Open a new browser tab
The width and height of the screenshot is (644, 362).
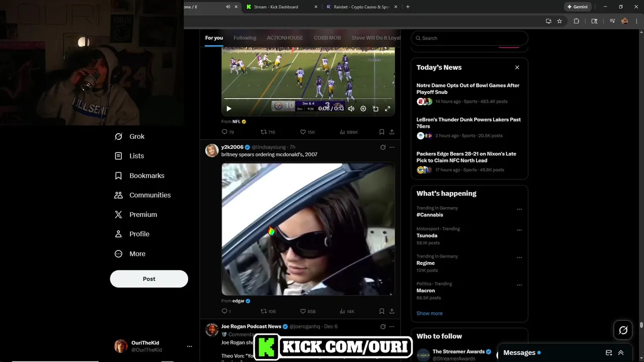coord(408,7)
